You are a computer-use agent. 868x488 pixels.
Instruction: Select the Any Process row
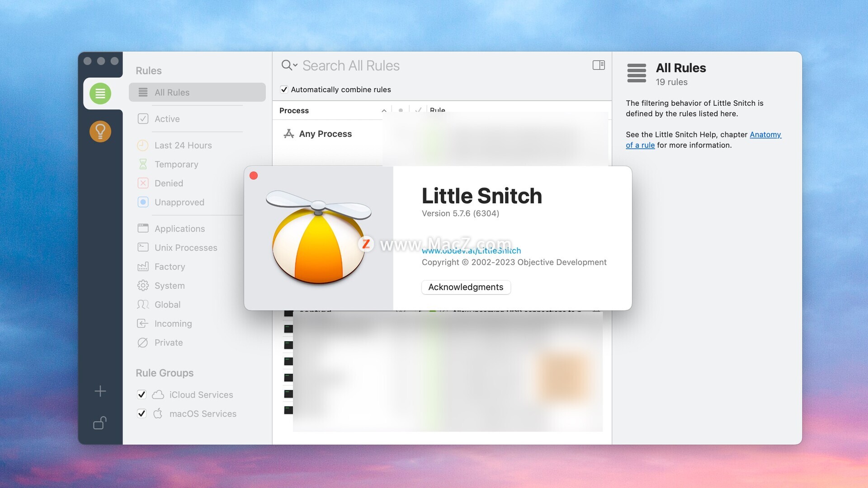tap(325, 134)
